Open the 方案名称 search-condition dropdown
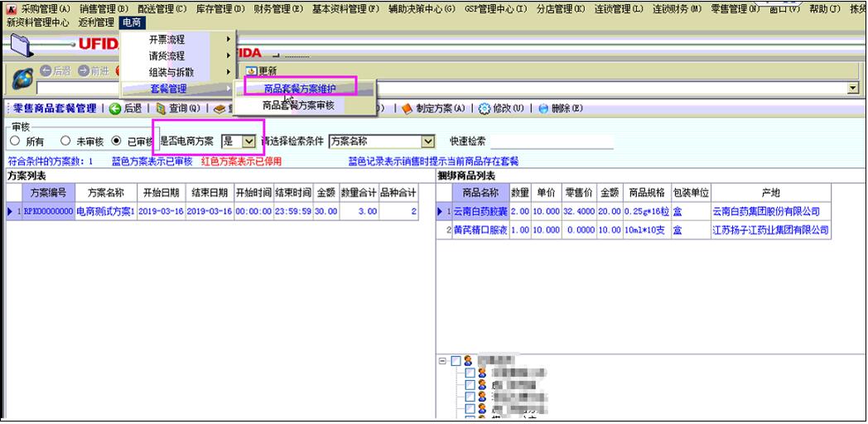868x424 pixels. pos(428,141)
